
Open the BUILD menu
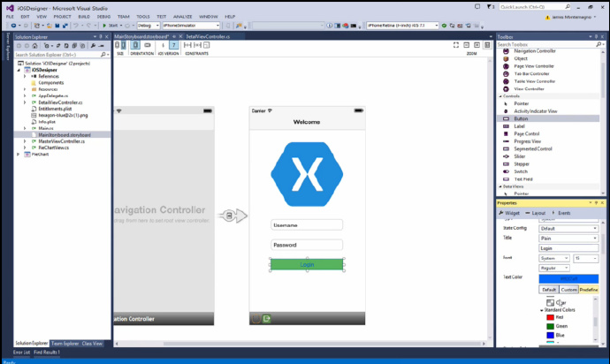click(84, 17)
